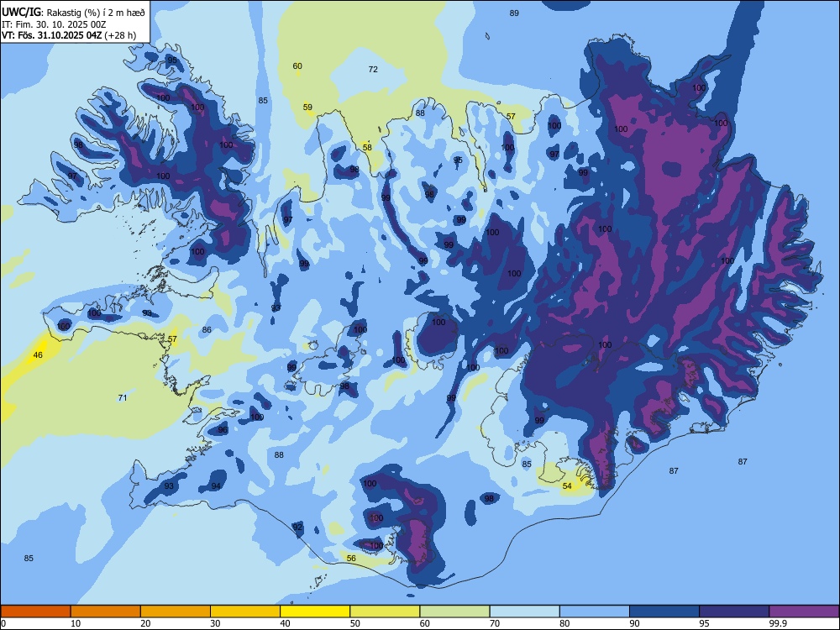Image resolution: width=840 pixels, height=630 pixels.
Task: Click the pale blue 70–80 legend swatch
Action: point(524,612)
